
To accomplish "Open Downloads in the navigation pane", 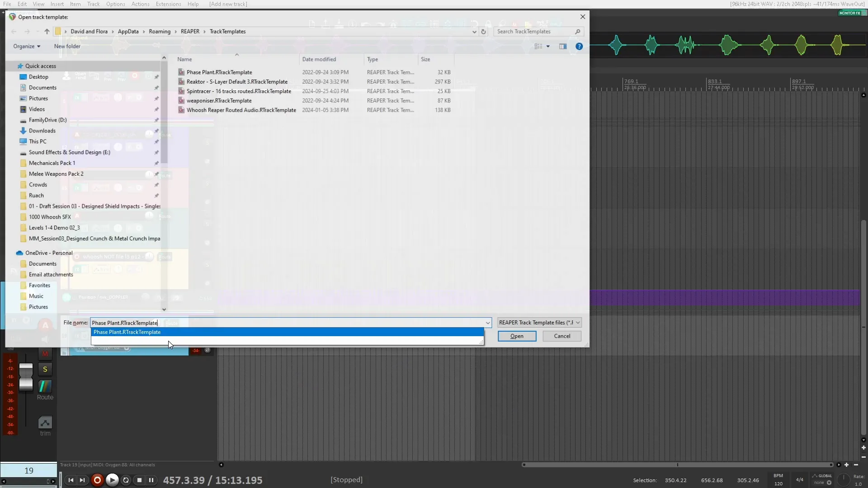I will 42,131.
